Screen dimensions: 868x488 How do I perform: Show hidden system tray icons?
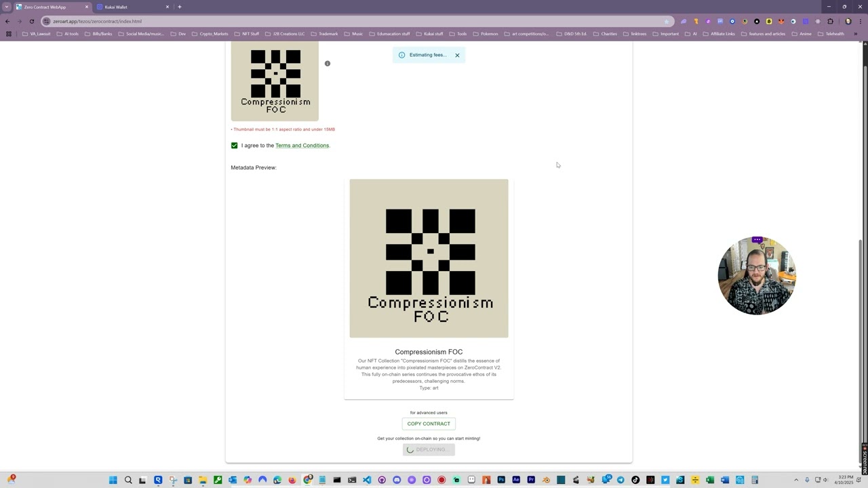pos(796,480)
